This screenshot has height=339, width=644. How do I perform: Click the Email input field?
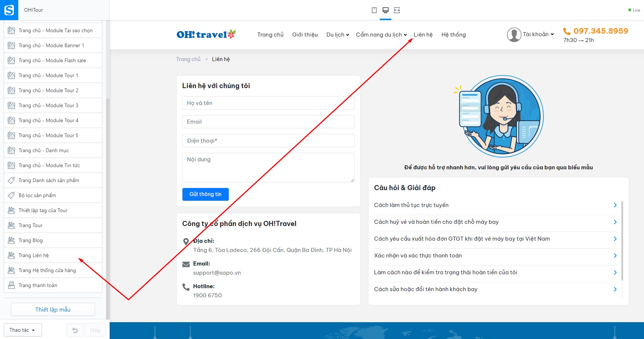coord(268,122)
